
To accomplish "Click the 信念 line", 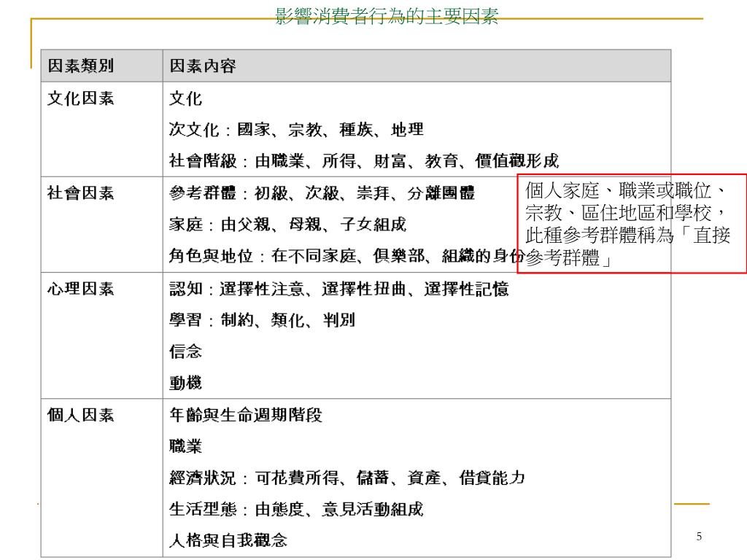I will tap(186, 351).
